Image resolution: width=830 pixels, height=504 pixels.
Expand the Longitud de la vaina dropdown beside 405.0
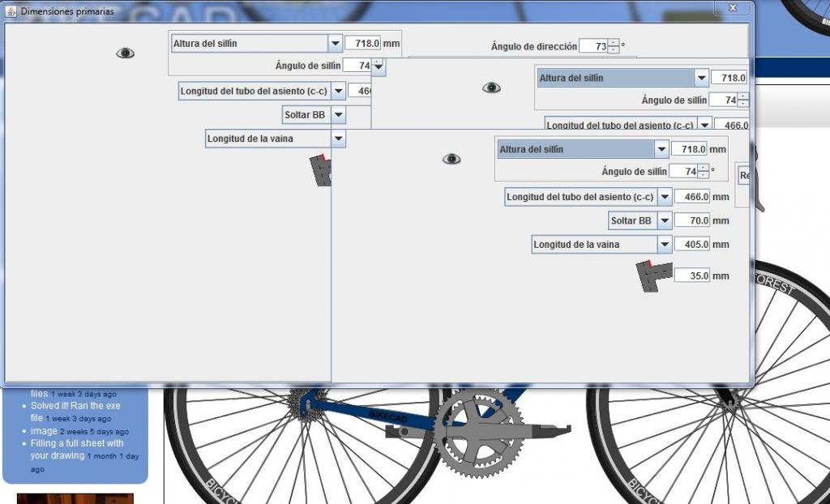(664, 245)
